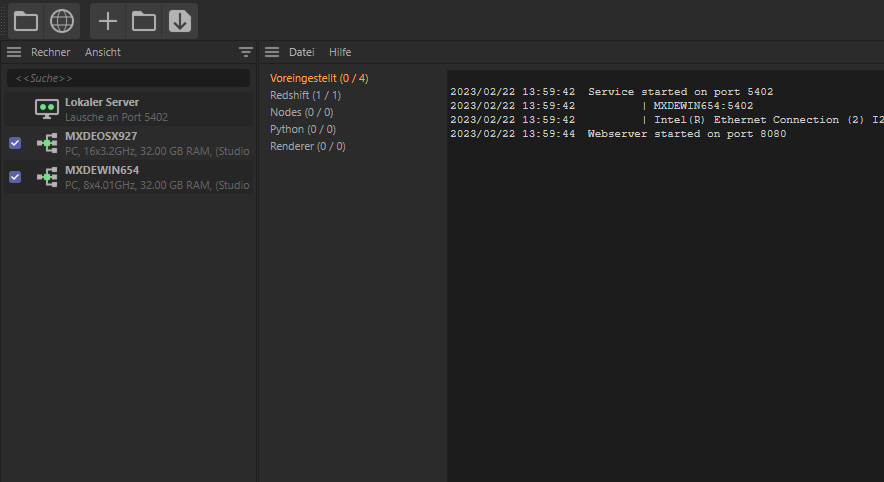Click the Lokaler Server monitor icon

point(47,109)
